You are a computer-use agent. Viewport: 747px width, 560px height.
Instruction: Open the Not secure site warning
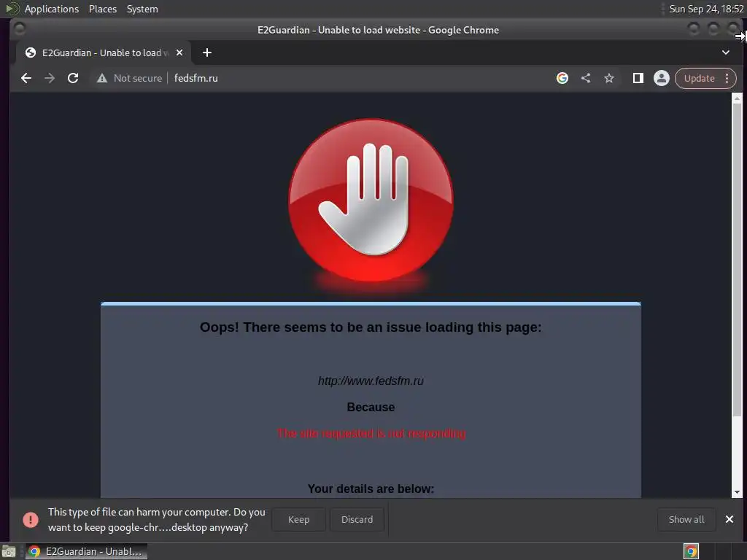click(x=130, y=78)
